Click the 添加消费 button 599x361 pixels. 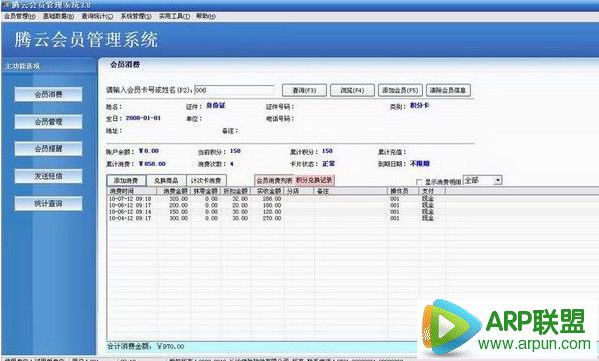126,180
